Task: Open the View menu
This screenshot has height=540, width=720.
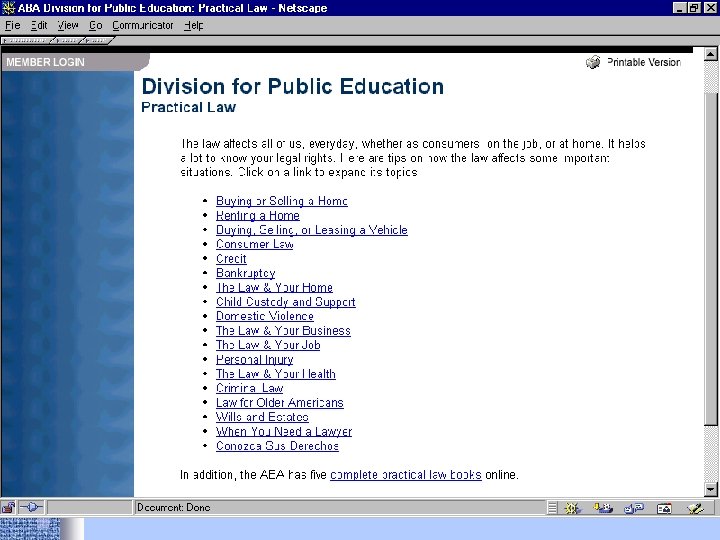Action: click(x=68, y=25)
